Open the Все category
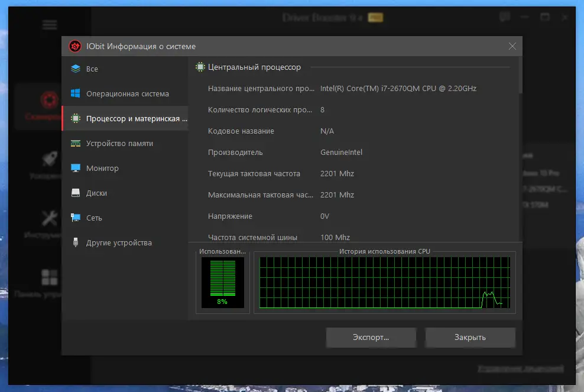Viewport: 584px width, 392px height. 125,69
